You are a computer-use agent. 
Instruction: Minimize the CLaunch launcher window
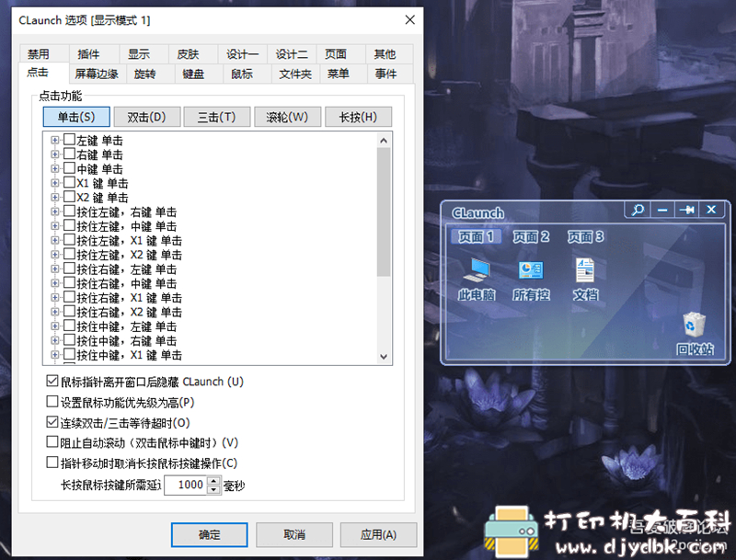click(662, 210)
